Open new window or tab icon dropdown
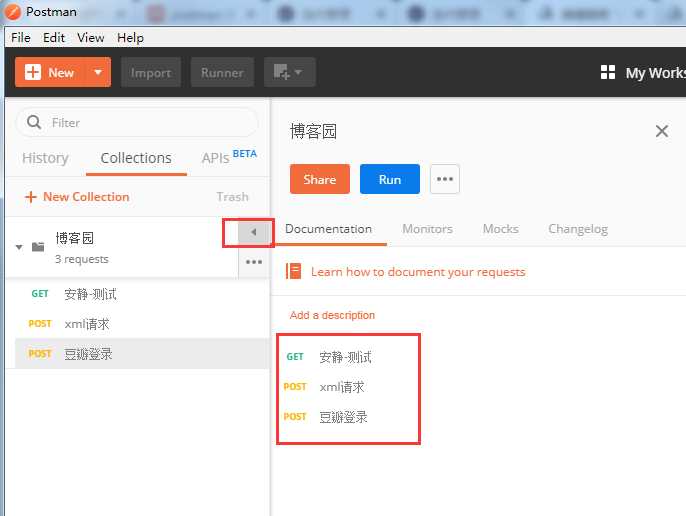 click(x=289, y=72)
